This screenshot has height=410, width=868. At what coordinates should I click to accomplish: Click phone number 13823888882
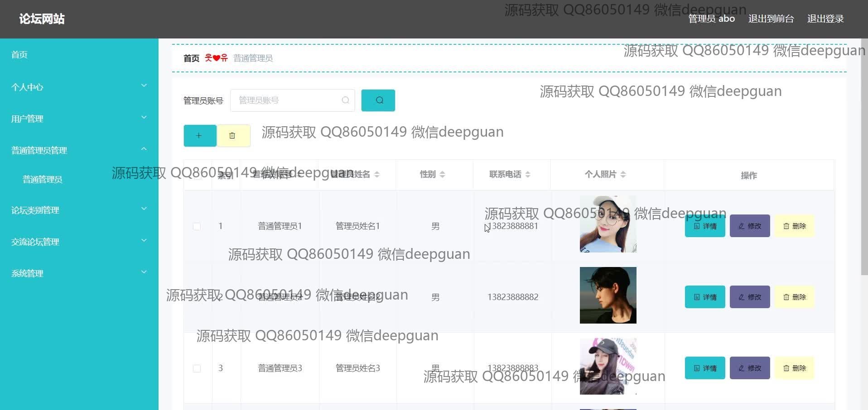coord(513,297)
